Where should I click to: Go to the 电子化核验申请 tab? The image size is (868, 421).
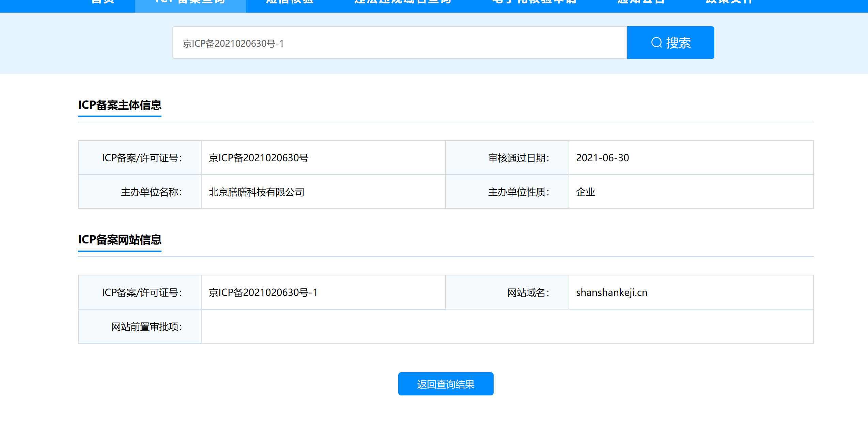(x=534, y=3)
